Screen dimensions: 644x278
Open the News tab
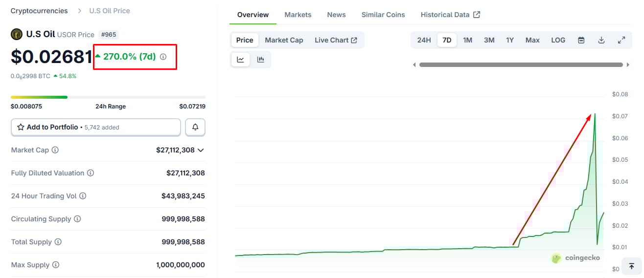coord(337,15)
